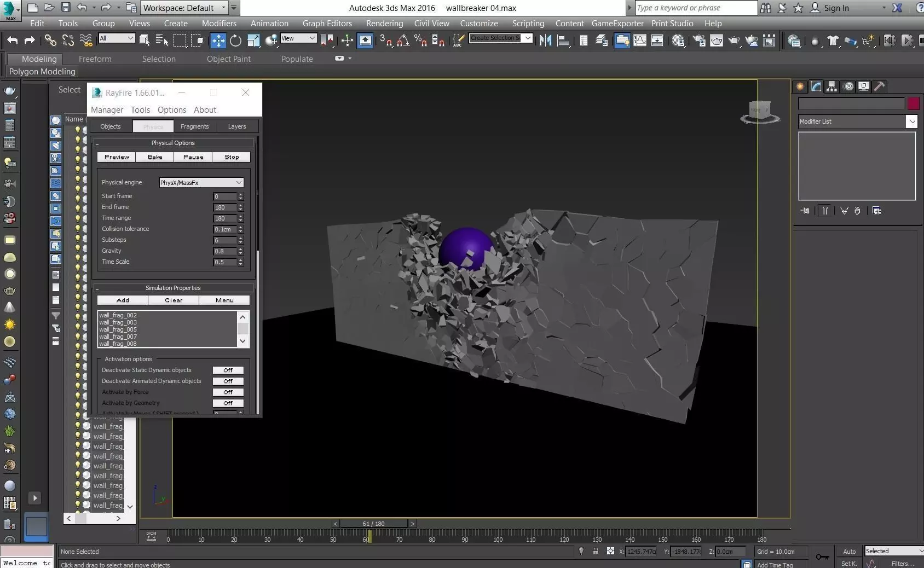This screenshot has height=568, width=924.
Task: Open the Physical engine dropdown
Action: tap(201, 183)
